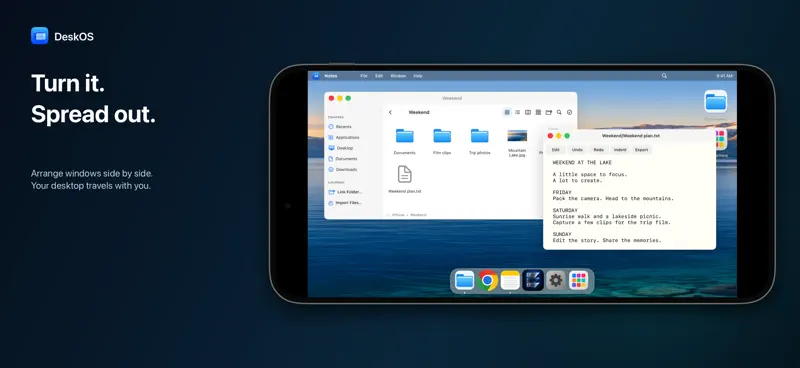Screen dimensions: 800x368
Task: Click the new folder toolbar icon
Action: point(548,112)
